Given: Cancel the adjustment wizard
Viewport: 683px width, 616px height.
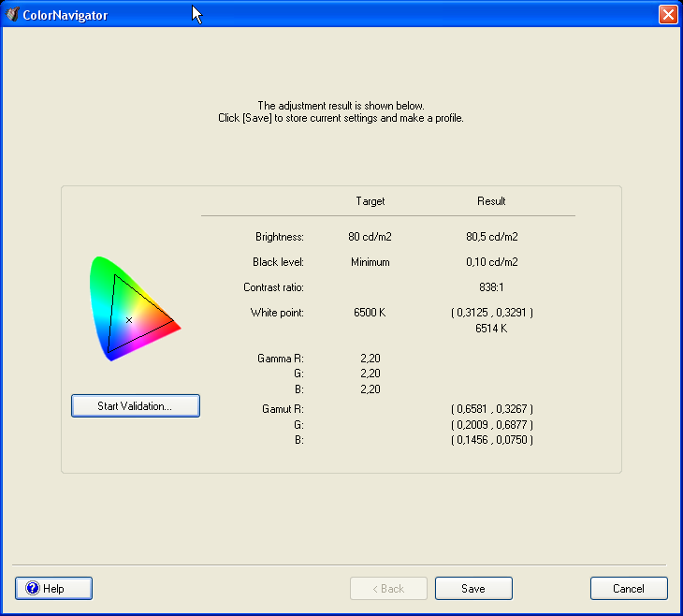Looking at the screenshot, I should (x=629, y=589).
